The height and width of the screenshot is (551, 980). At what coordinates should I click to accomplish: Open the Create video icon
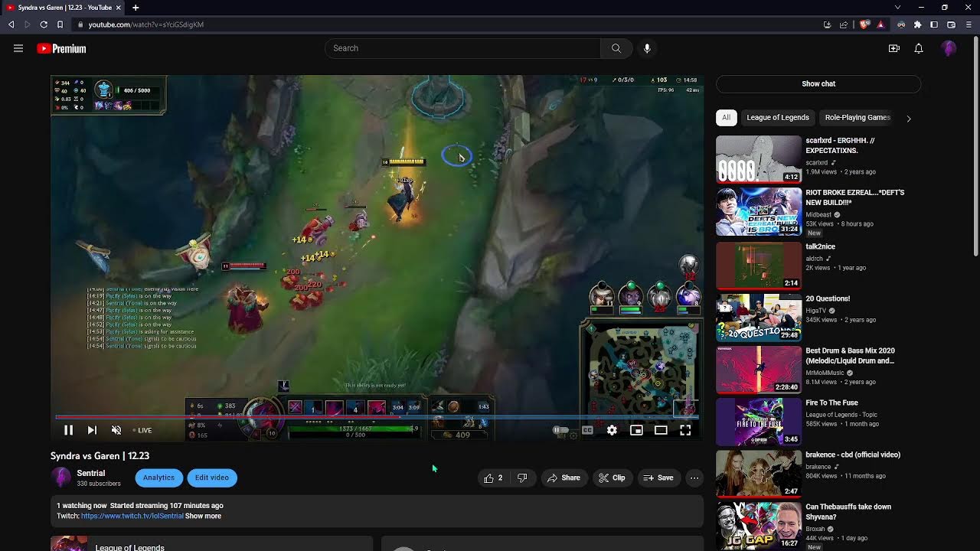click(893, 48)
